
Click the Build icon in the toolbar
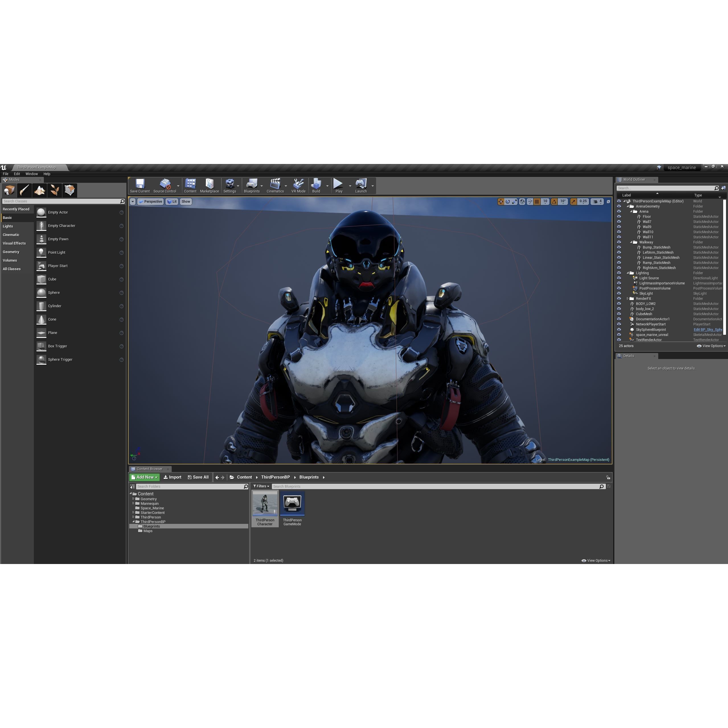point(316,185)
